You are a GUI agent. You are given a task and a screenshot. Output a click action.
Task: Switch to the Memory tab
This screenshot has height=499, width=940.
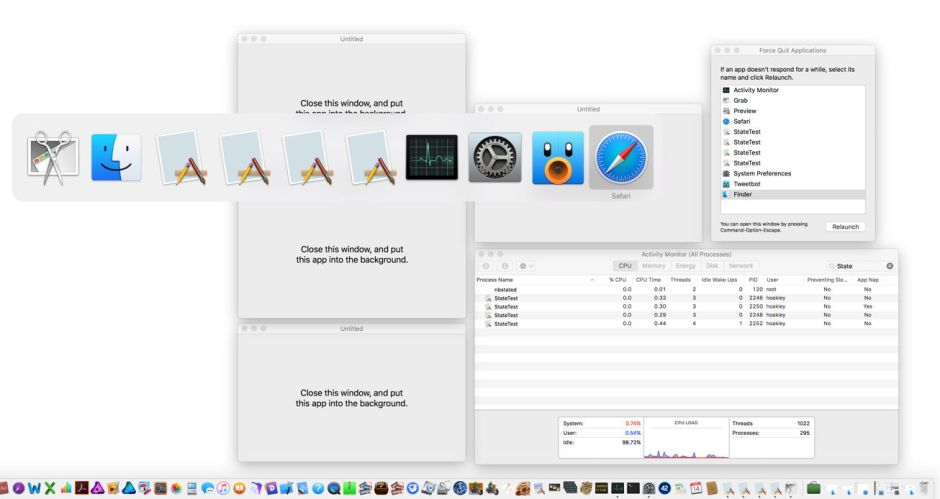[x=653, y=266]
